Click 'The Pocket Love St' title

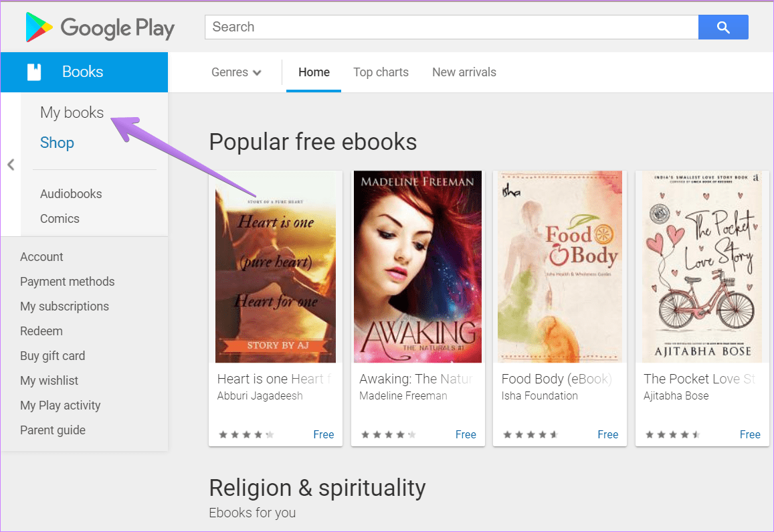click(x=700, y=379)
